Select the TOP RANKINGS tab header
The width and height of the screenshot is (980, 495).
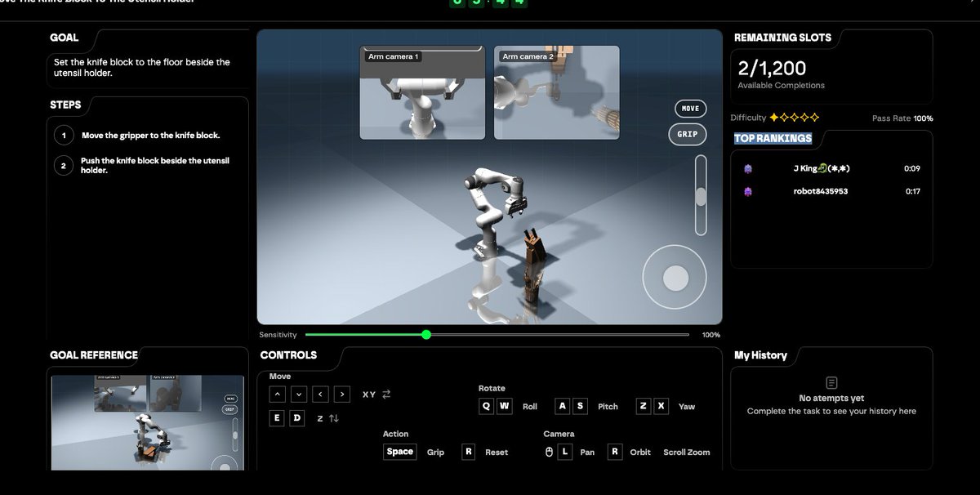773,138
